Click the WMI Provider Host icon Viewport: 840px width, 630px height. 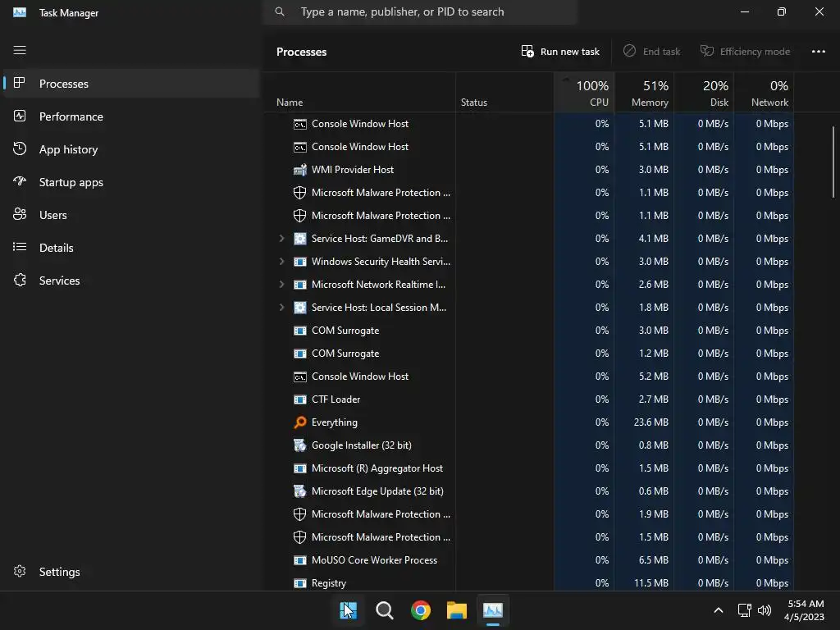tap(300, 169)
